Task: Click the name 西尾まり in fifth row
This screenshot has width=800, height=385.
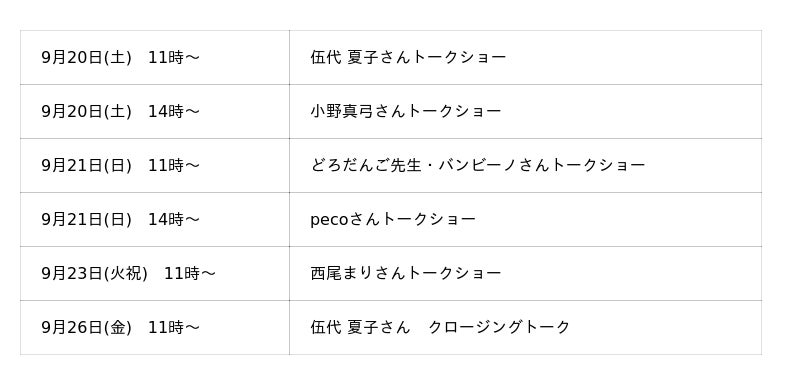Action: [x=342, y=273]
